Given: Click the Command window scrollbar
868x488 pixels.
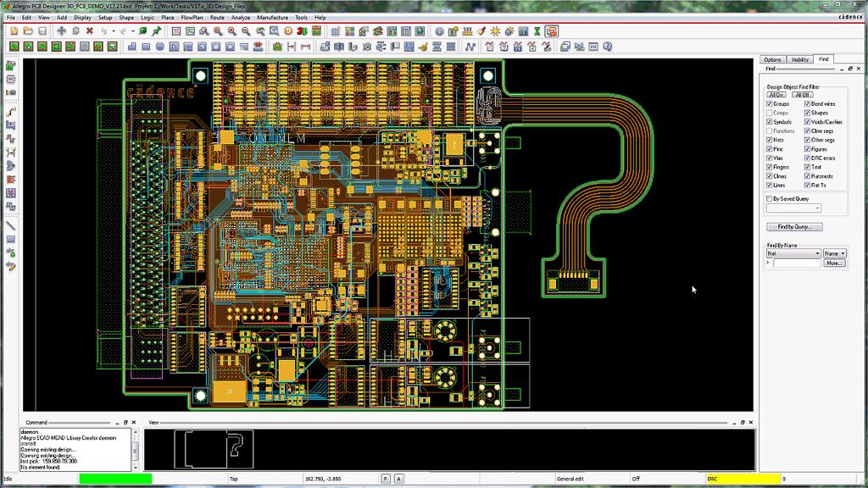Looking at the screenshot, I should 135,450.
